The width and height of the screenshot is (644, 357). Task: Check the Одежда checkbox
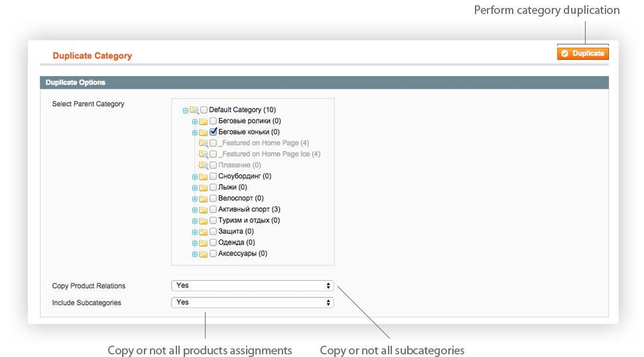click(213, 243)
